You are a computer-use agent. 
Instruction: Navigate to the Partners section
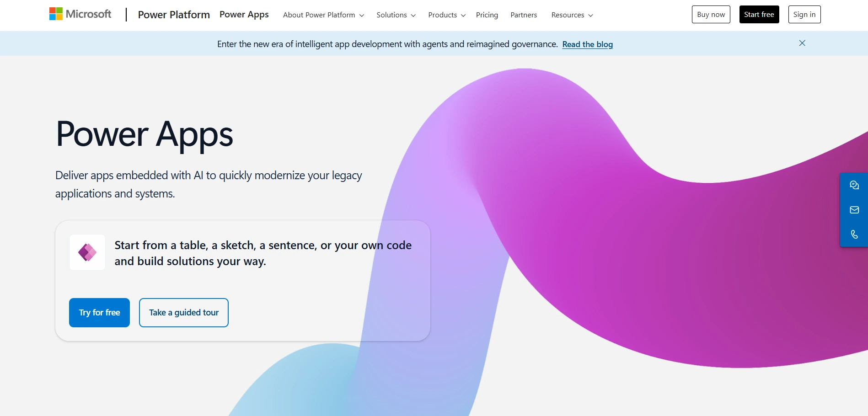click(x=524, y=15)
